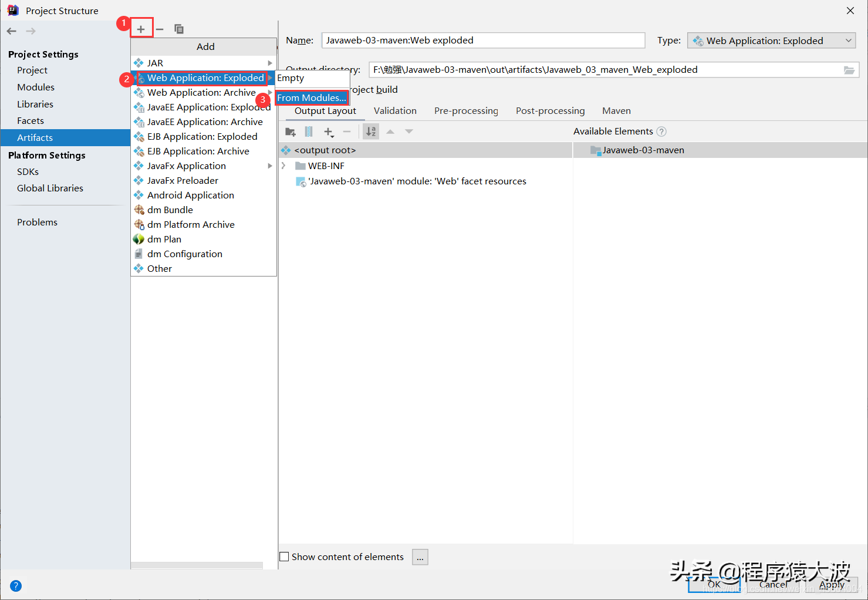Create a directory in Output Layout
The height and width of the screenshot is (600, 868).
291,132
